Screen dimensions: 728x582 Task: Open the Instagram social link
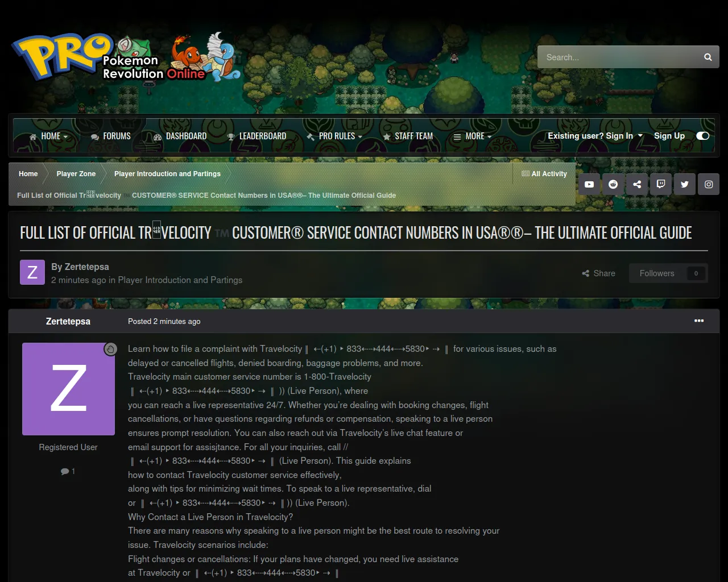709,184
